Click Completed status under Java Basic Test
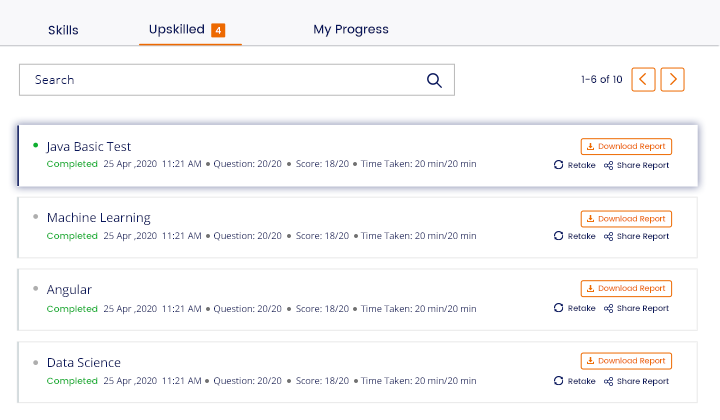 [72, 164]
